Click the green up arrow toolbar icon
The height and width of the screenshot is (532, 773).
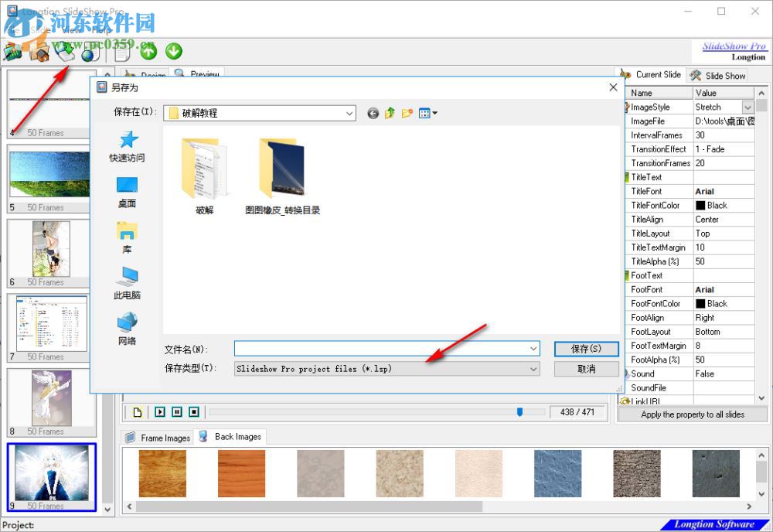(146, 51)
